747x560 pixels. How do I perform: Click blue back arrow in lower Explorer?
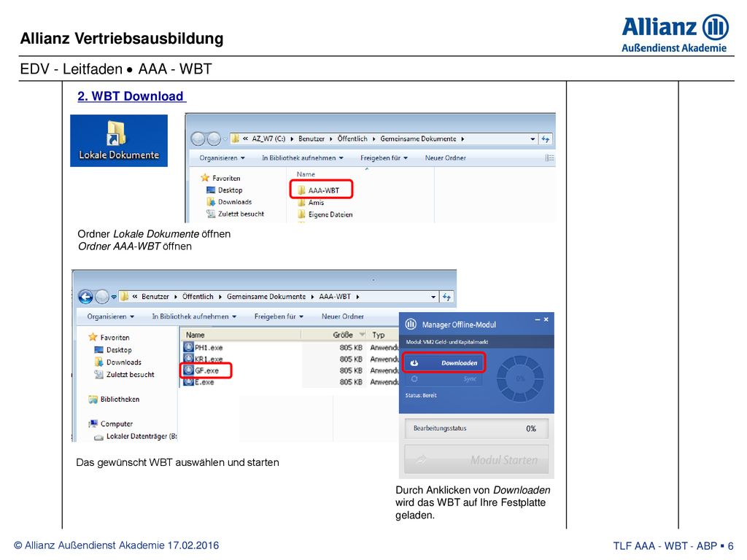tap(85, 297)
